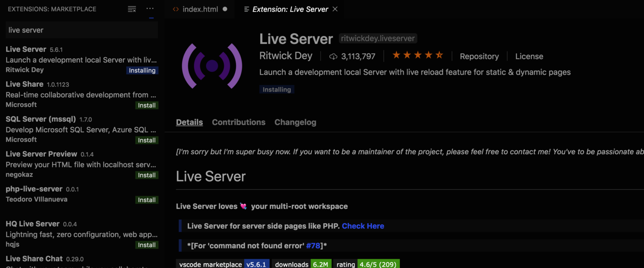Clear extensions search results icon
The width and height of the screenshot is (644, 268).
[132, 9]
